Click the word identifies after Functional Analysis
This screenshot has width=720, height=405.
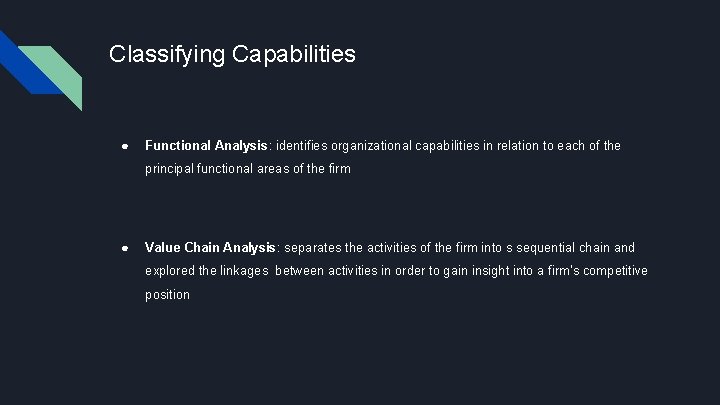(302, 146)
